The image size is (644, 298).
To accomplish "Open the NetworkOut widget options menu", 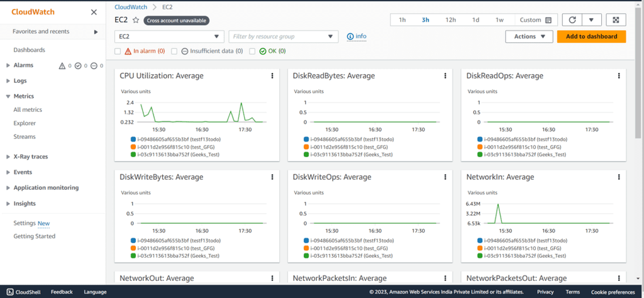I will (272, 278).
